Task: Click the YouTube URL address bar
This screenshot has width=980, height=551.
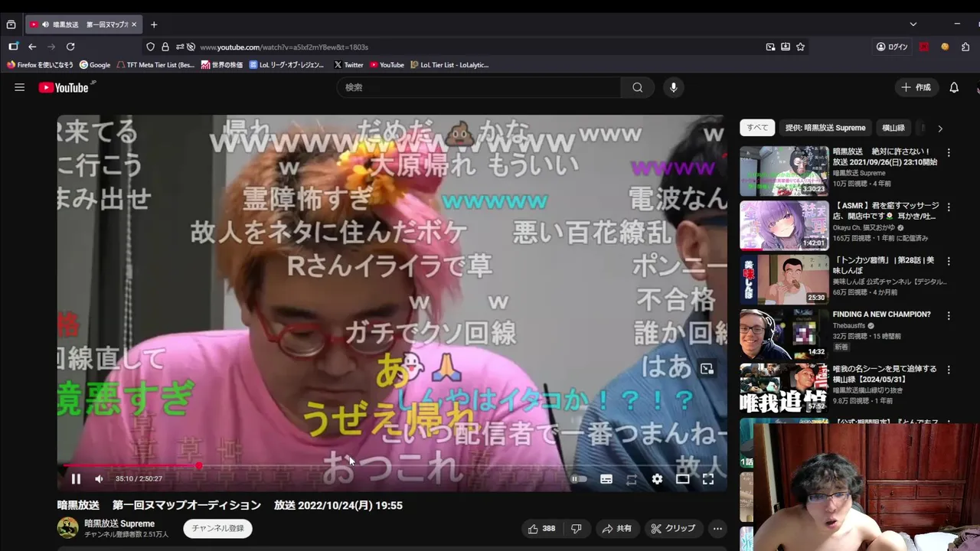Action: point(475,47)
